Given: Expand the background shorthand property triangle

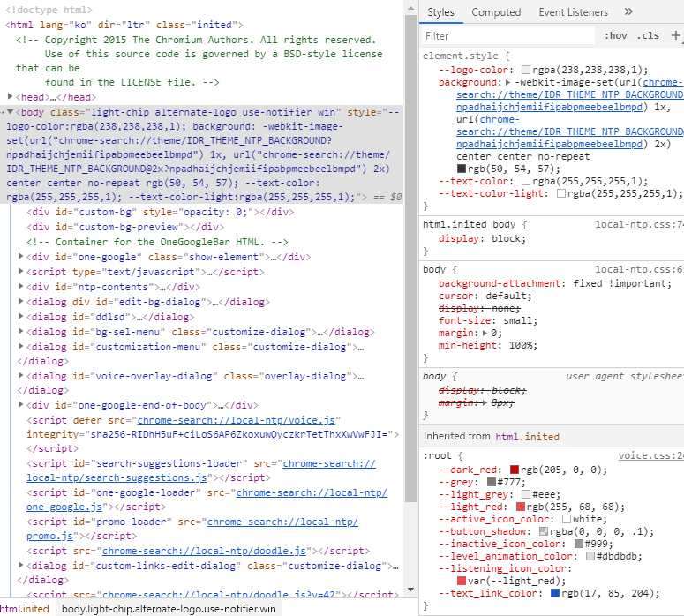Looking at the screenshot, I should (x=507, y=82).
